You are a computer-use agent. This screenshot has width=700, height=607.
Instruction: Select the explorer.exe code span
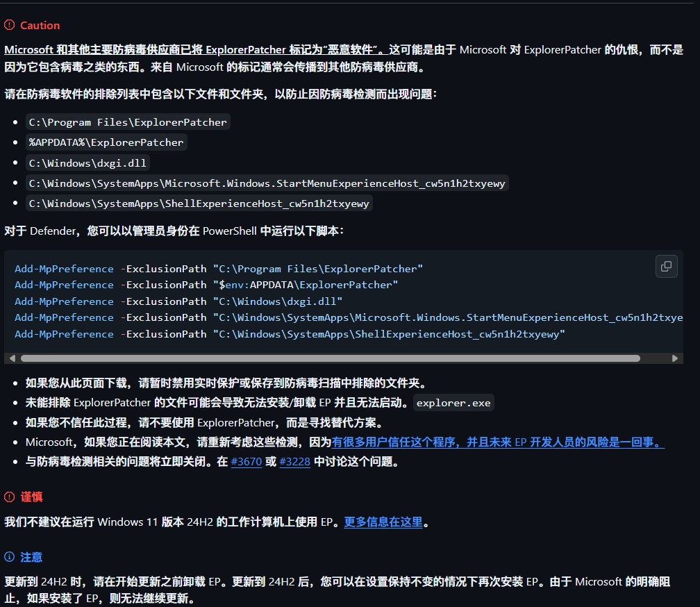[453, 401]
